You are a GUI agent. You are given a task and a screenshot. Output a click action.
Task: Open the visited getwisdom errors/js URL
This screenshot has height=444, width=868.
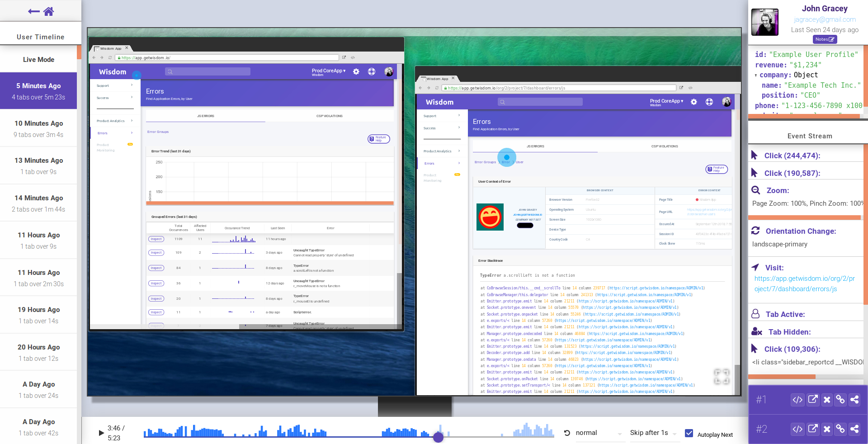[x=805, y=283]
